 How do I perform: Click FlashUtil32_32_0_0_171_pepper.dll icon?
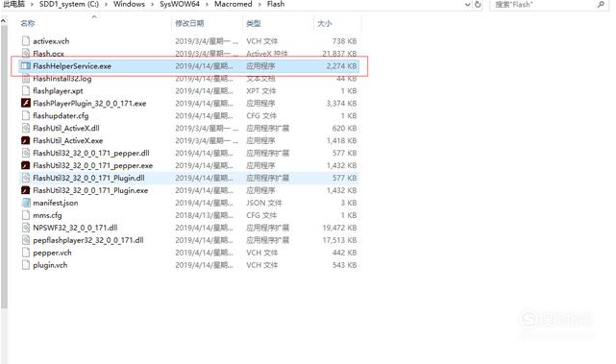[x=26, y=153]
